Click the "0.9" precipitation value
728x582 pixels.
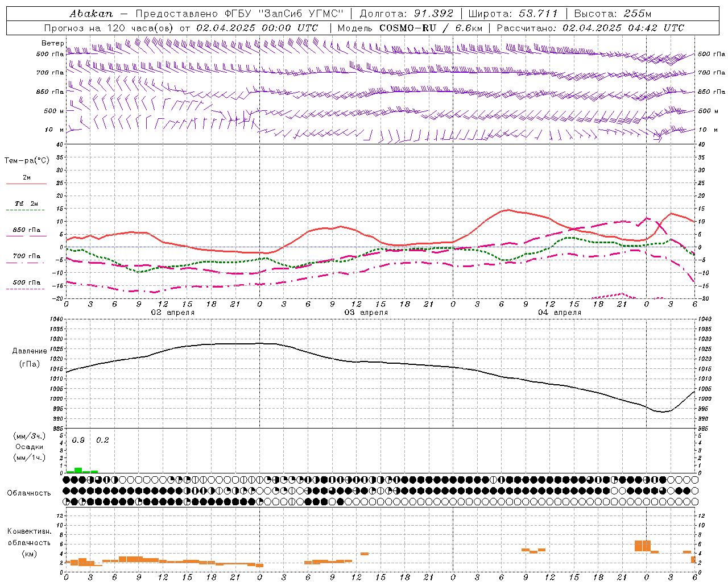click(78, 440)
